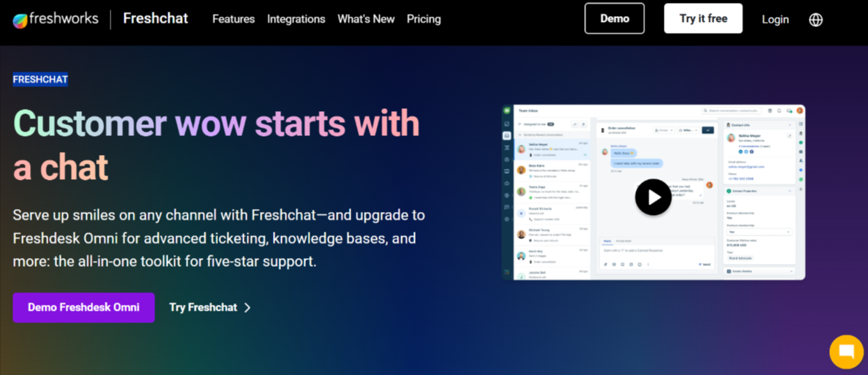Open the language selector globe icon
Viewport: 868px width, 375px height.
[x=815, y=19]
